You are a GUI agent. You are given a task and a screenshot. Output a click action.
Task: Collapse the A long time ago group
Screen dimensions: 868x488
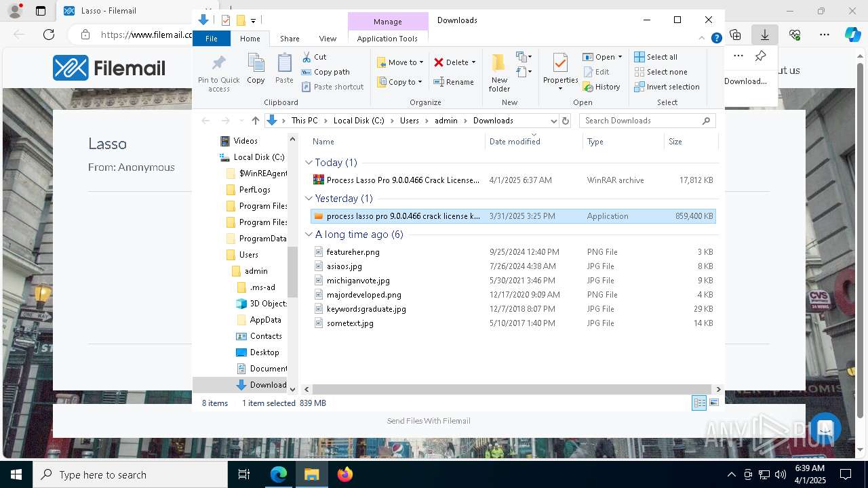pyautogui.click(x=309, y=235)
